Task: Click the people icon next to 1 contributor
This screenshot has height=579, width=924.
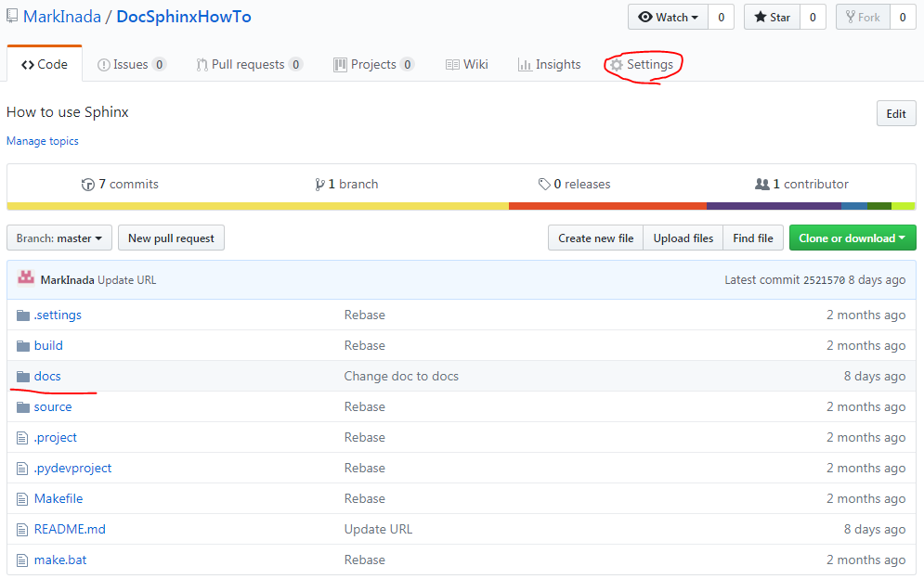Action: (x=761, y=185)
